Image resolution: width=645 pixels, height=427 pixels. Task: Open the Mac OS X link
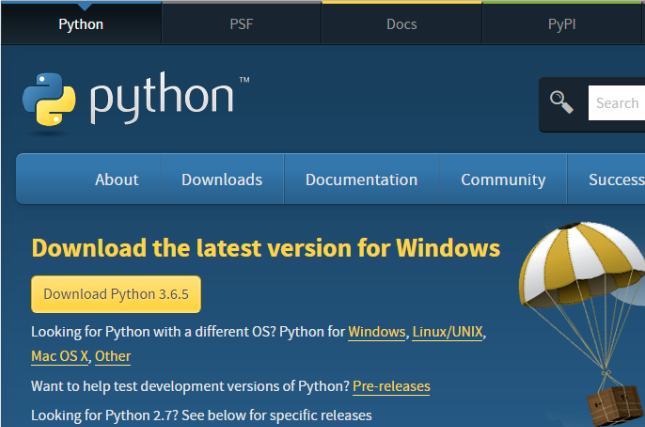click(x=60, y=356)
